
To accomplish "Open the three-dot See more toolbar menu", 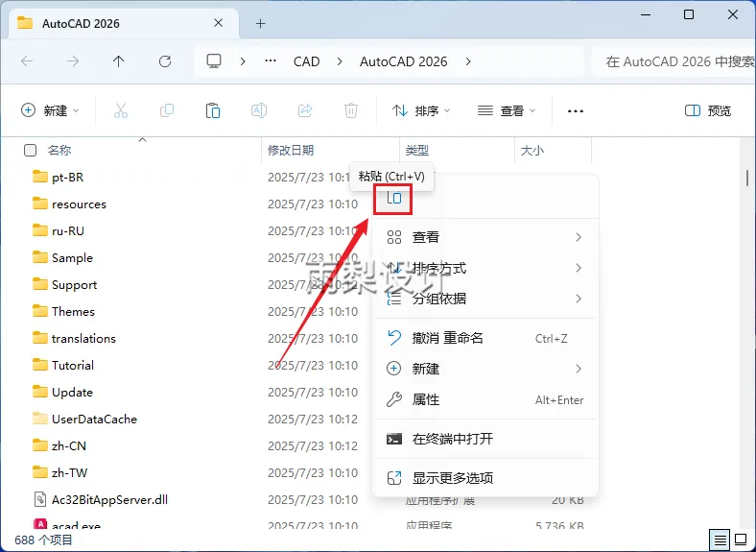I will [576, 111].
